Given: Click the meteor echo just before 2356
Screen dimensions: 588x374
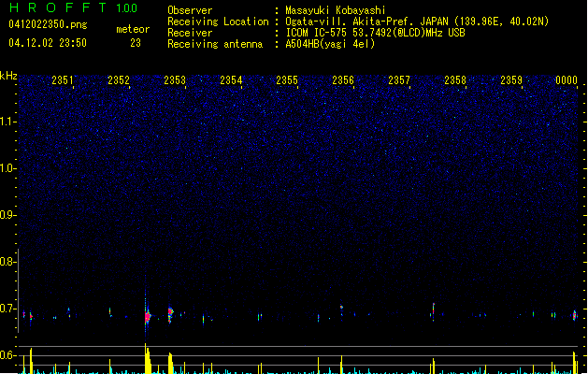Looking at the screenshot, I should pyautogui.click(x=341, y=309).
